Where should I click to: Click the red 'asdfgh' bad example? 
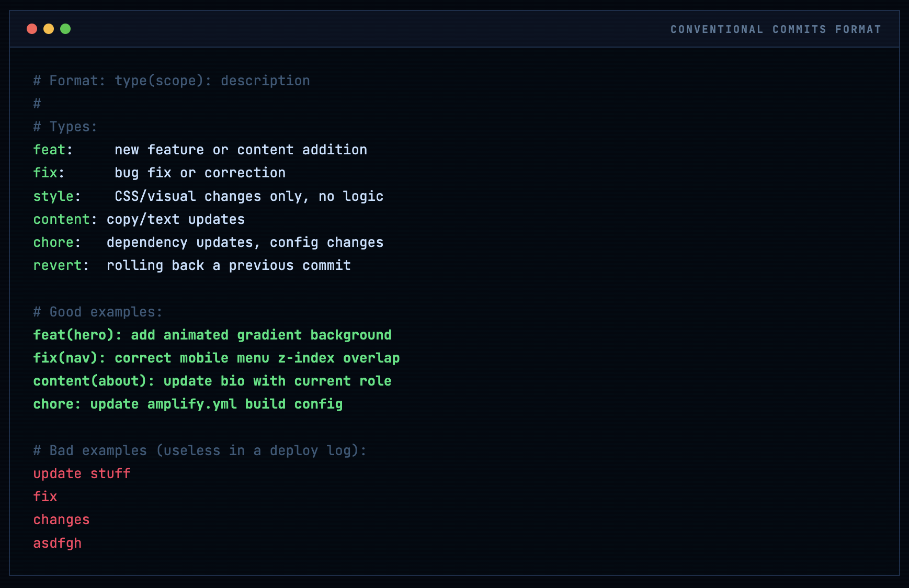click(58, 543)
